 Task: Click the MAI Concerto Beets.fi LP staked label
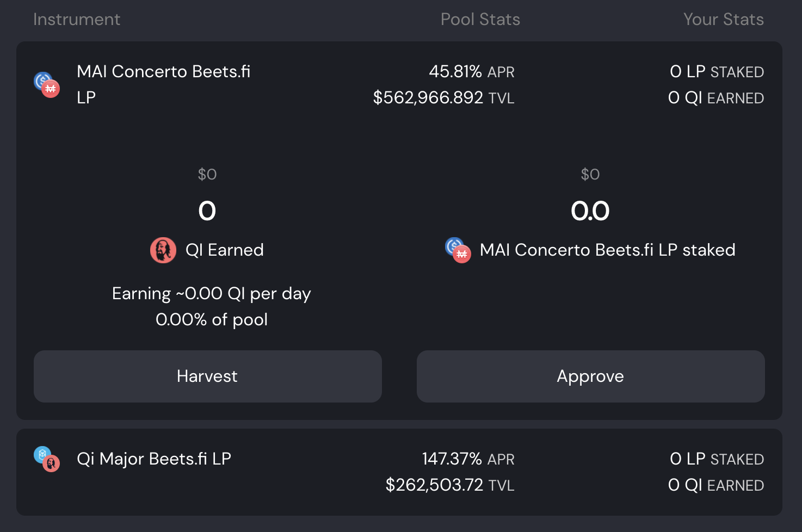point(607,250)
